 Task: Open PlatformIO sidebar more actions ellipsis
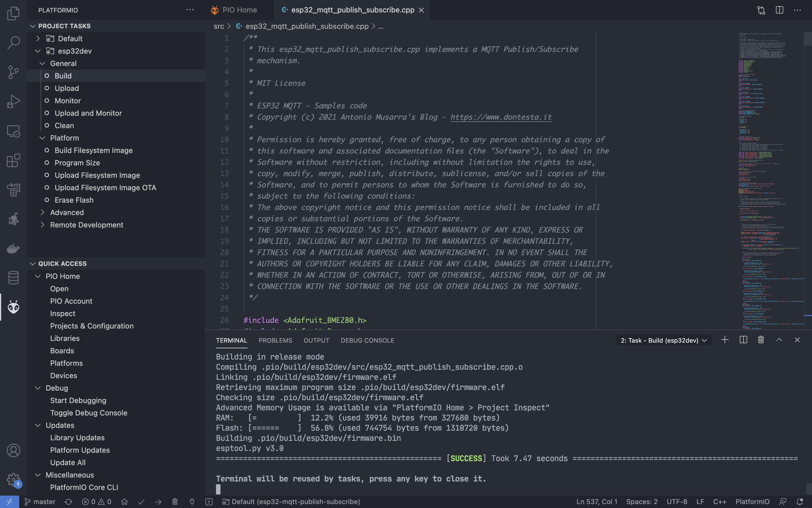[x=190, y=10]
